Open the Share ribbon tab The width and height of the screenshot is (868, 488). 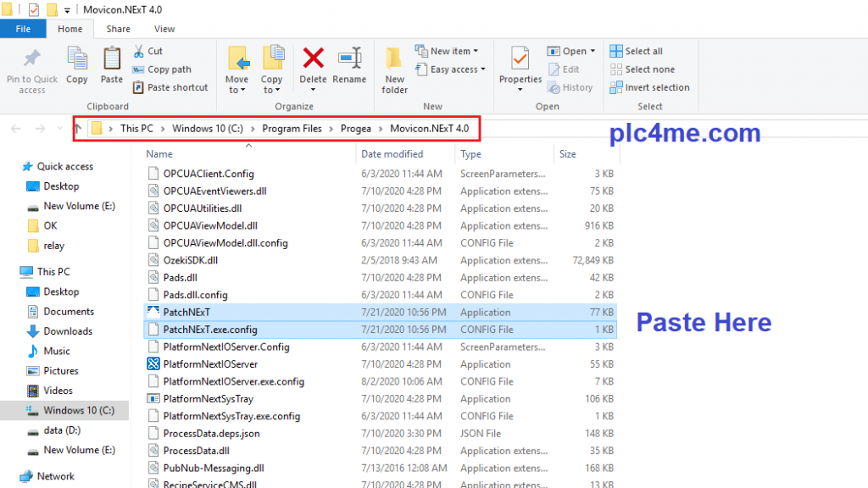click(x=118, y=29)
